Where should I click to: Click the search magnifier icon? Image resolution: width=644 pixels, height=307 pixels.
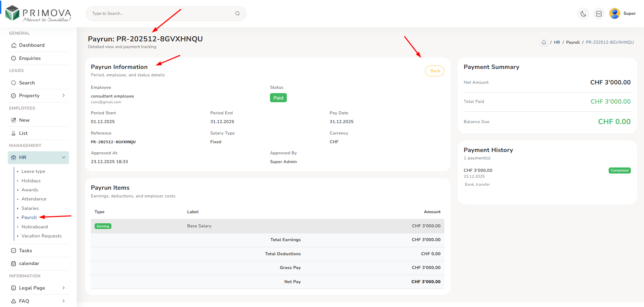[x=237, y=13]
